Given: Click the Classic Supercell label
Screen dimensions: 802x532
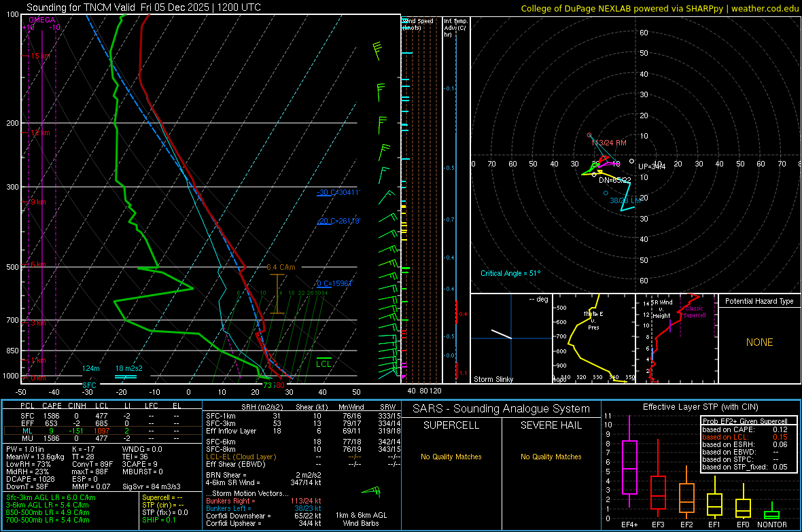Looking at the screenshot, I should (x=694, y=312).
